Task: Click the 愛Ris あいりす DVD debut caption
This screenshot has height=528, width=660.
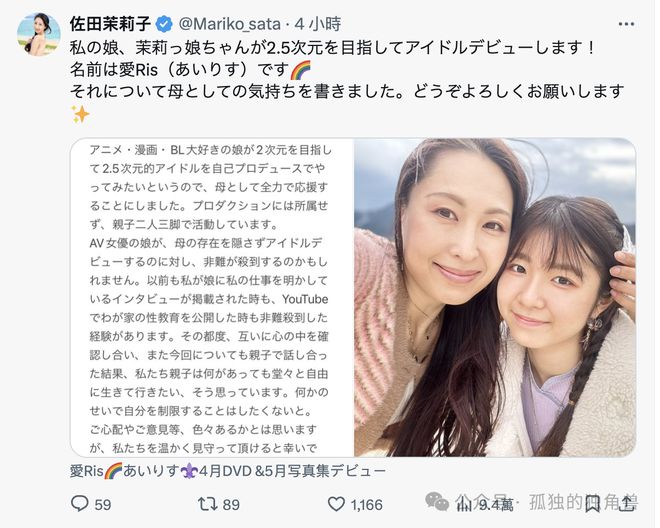Action: click(x=228, y=471)
